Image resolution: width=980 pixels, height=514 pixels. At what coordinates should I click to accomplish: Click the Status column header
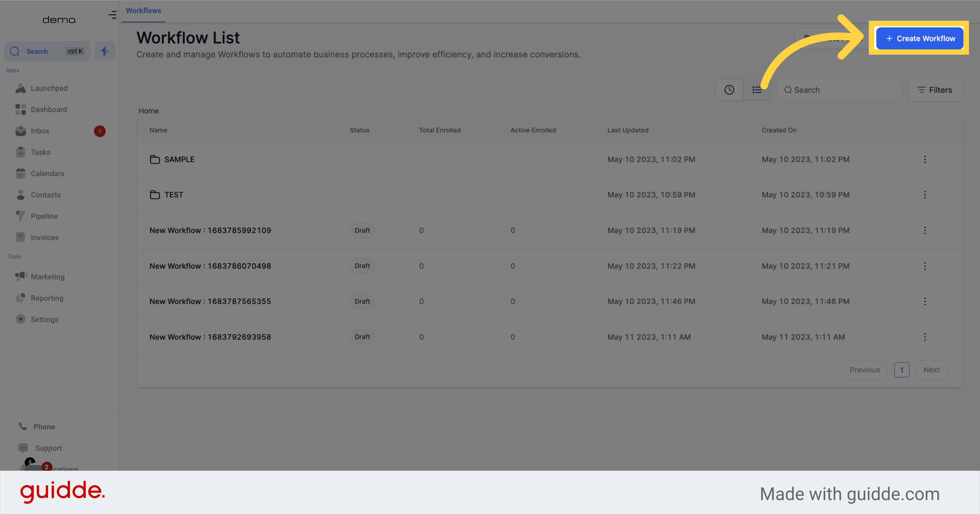point(359,130)
